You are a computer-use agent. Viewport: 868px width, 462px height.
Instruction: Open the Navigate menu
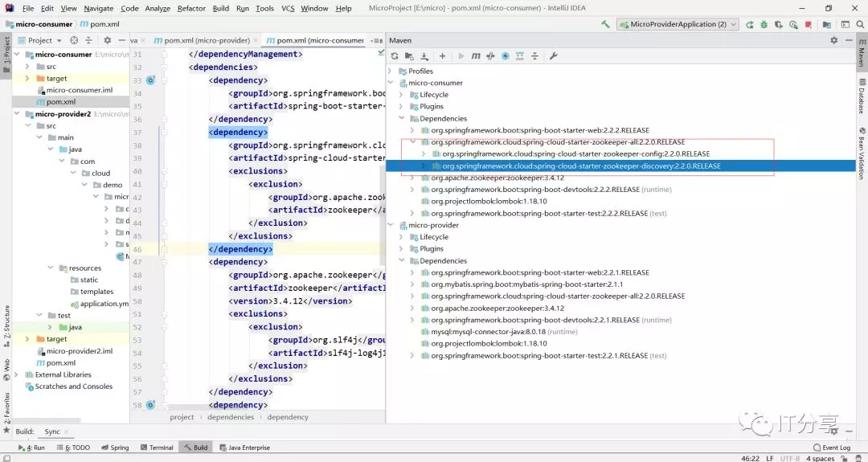pyautogui.click(x=98, y=8)
